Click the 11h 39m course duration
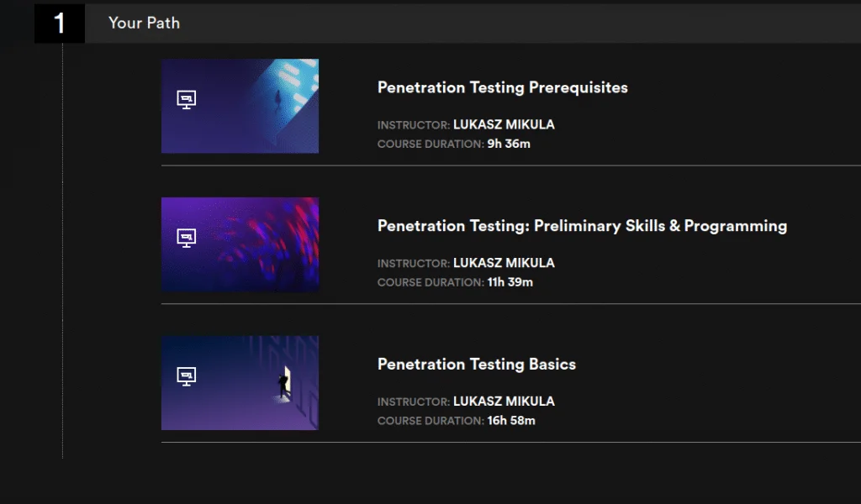861x504 pixels. pos(510,282)
